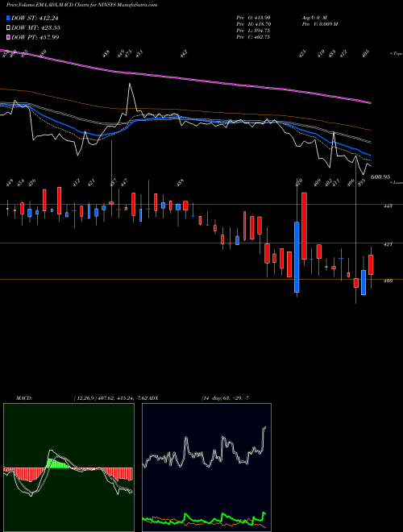Click the 421 price level label

(388, 244)
